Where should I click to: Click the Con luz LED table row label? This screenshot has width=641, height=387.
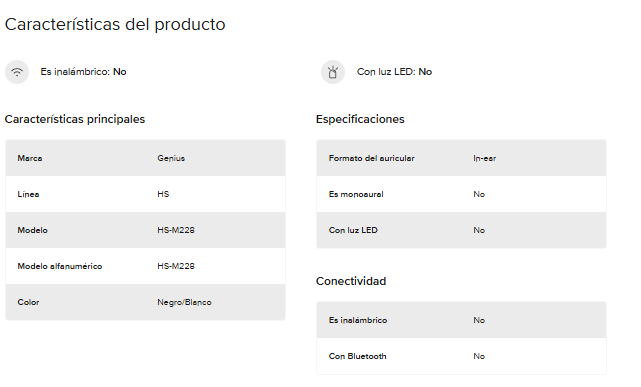[x=353, y=230]
